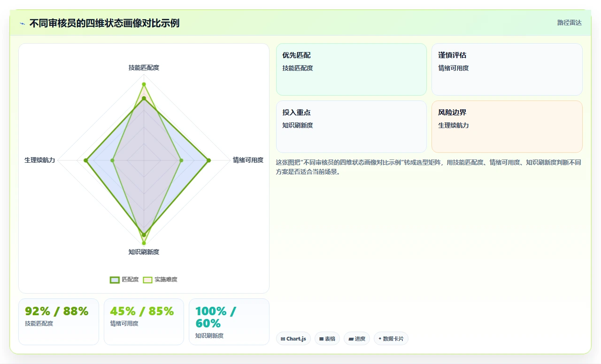Image resolution: width=601 pixels, height=364 pixels.
Task: Click the 表格 tag icon
Action: (x=321, y=339)
